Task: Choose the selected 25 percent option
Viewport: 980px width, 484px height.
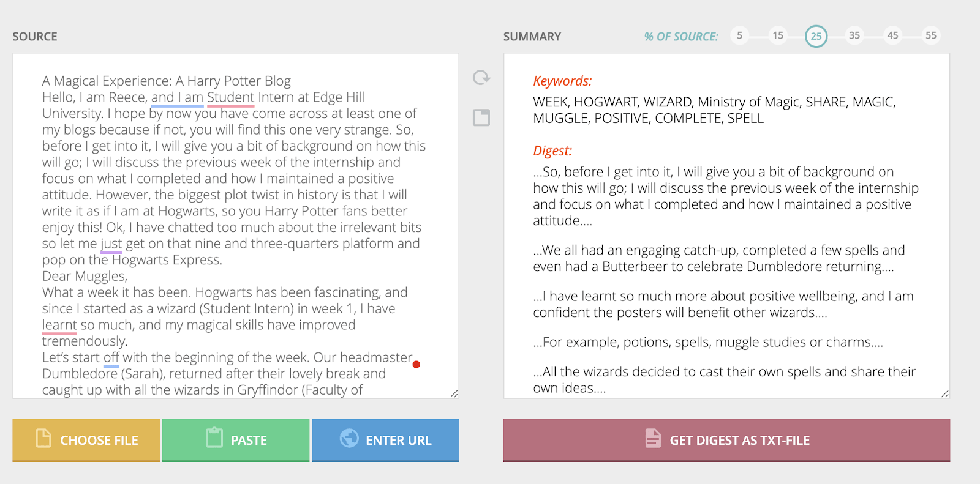Action: tap(816, 36)
